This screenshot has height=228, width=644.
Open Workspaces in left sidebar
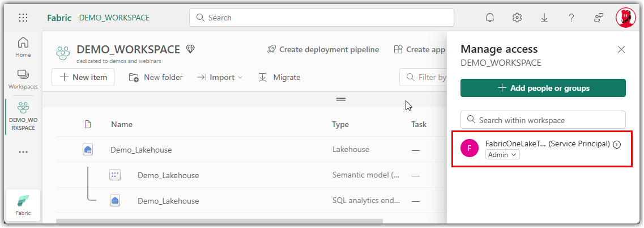[x=23, y=79]
